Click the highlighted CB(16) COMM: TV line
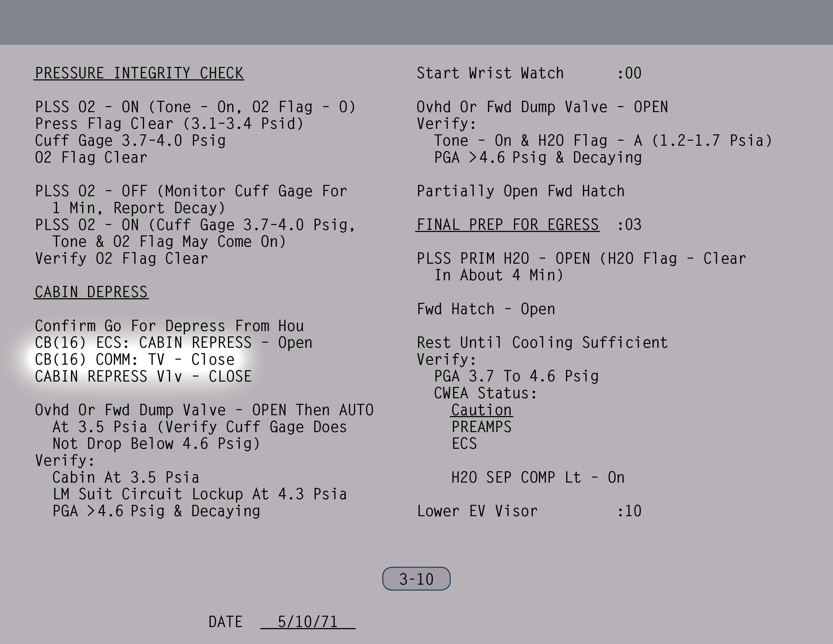 coord(135,360)
